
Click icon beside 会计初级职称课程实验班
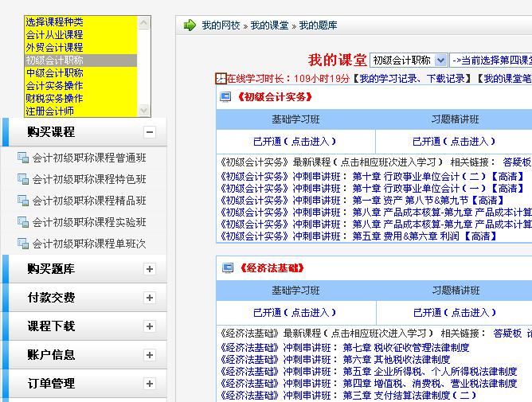pos(22,223)
